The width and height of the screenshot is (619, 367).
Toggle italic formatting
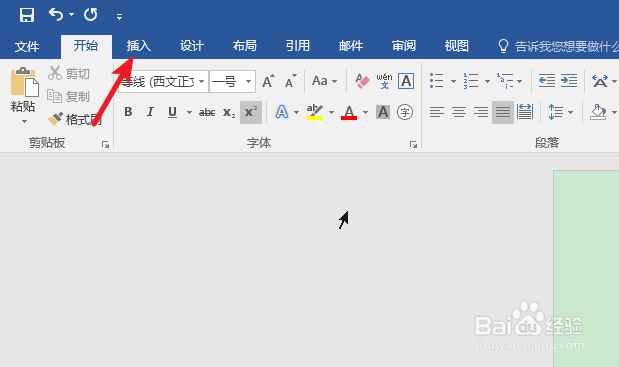click(150, 112)
